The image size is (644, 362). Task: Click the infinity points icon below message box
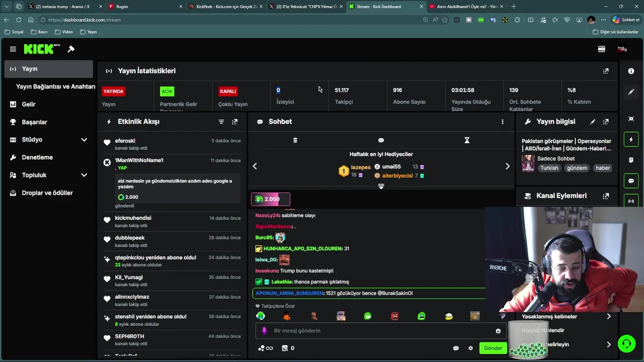click(265, 348)
